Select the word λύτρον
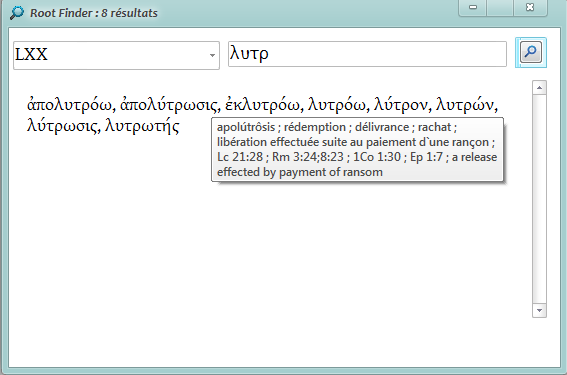Viewport: 567px width, 375px height. pos(401,105)
